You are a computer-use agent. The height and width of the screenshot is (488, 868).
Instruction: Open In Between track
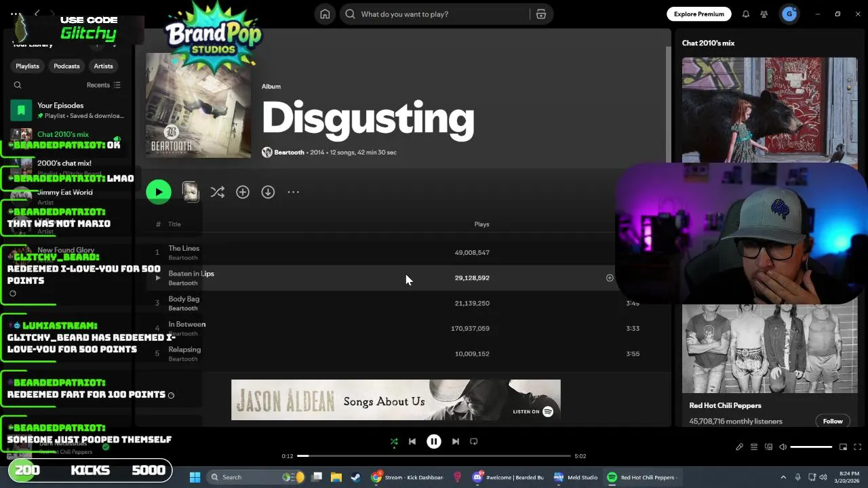pyautogui.click(x=187, y=325)
